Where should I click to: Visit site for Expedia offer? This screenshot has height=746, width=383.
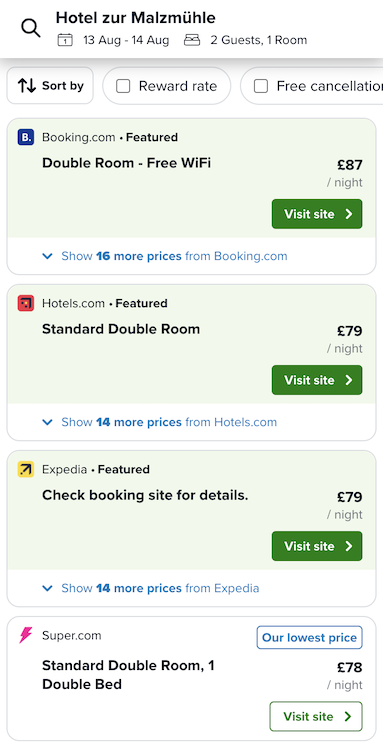click(x=317, y=546)
